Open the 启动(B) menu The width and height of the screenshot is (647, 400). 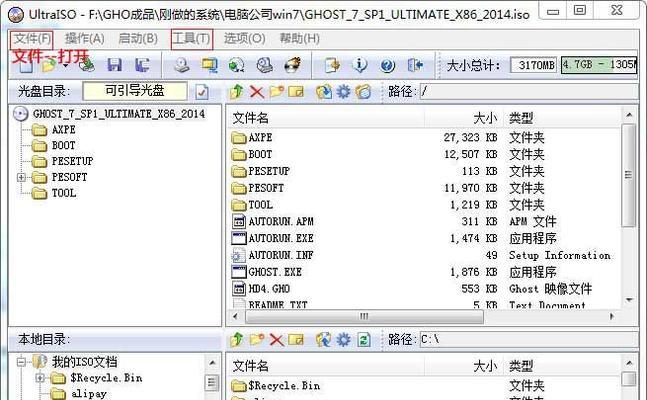138,39
